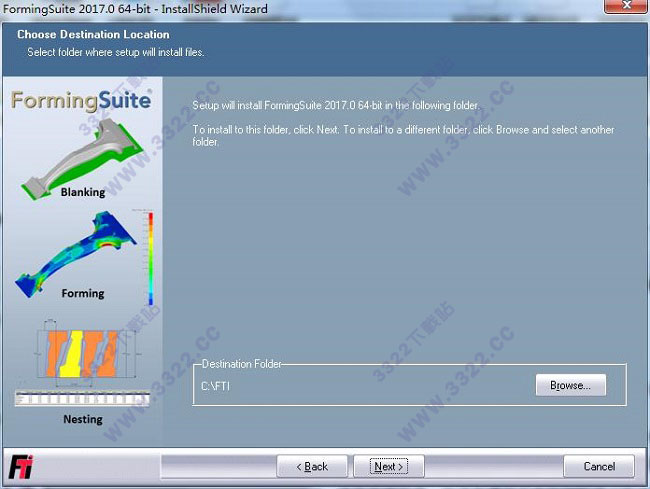The height and width of the screenshot is (489, 650).
Task: Click the Destination Folder group label
Action: point(242,364)
